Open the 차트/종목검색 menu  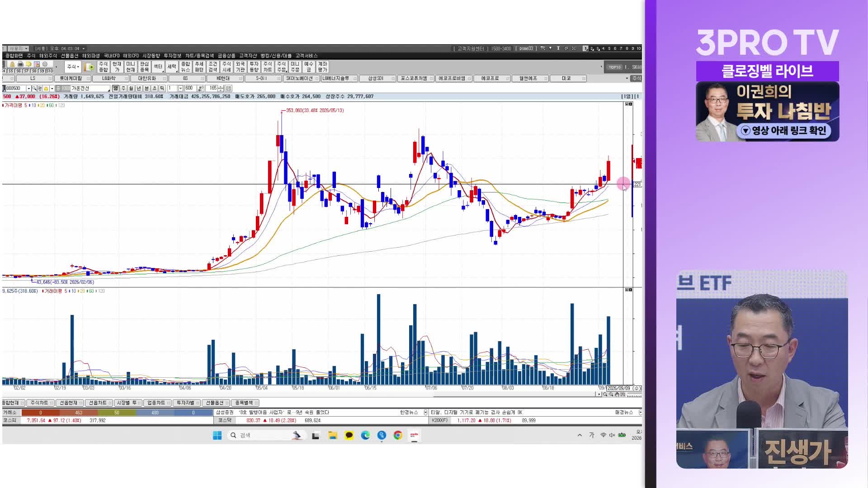[x=199, y=56]
